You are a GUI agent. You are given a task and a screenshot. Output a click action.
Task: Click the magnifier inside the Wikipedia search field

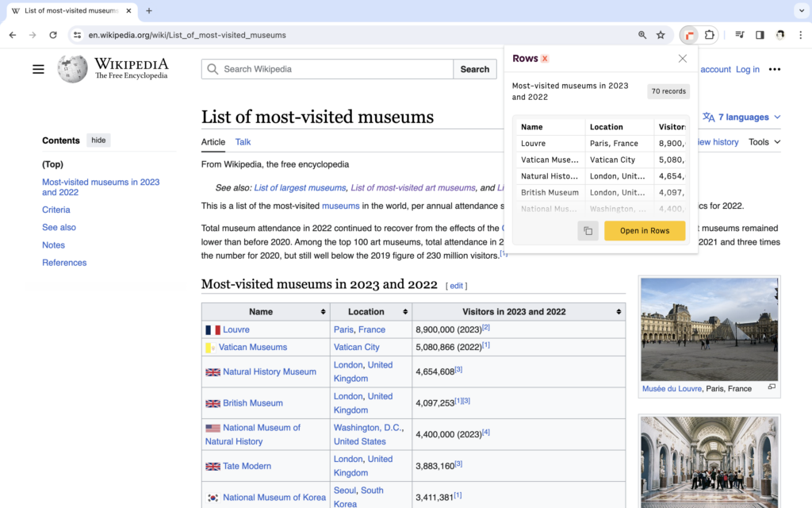[212, 69]
